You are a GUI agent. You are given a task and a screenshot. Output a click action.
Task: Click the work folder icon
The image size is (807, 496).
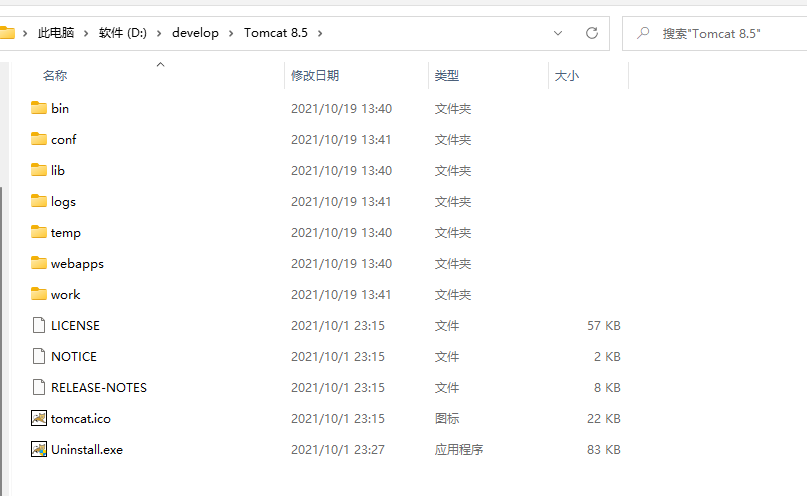[x=39, y=294]
